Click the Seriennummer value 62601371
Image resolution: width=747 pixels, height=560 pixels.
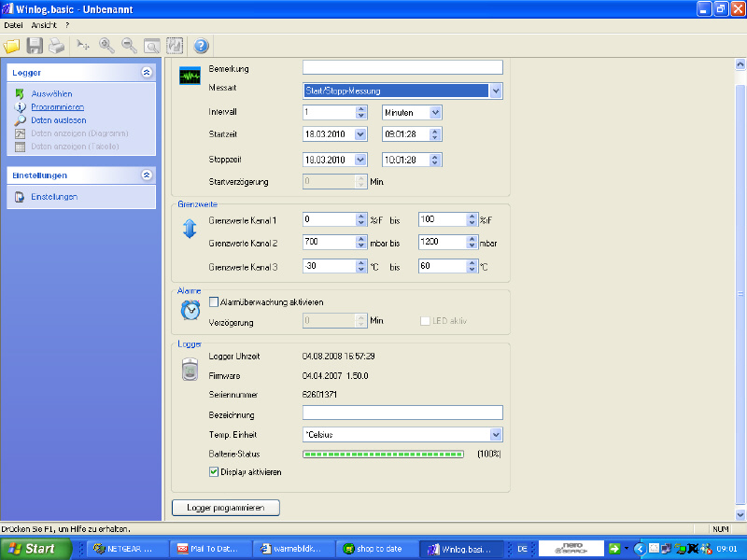pyautogui.click(x=319, y=394)
